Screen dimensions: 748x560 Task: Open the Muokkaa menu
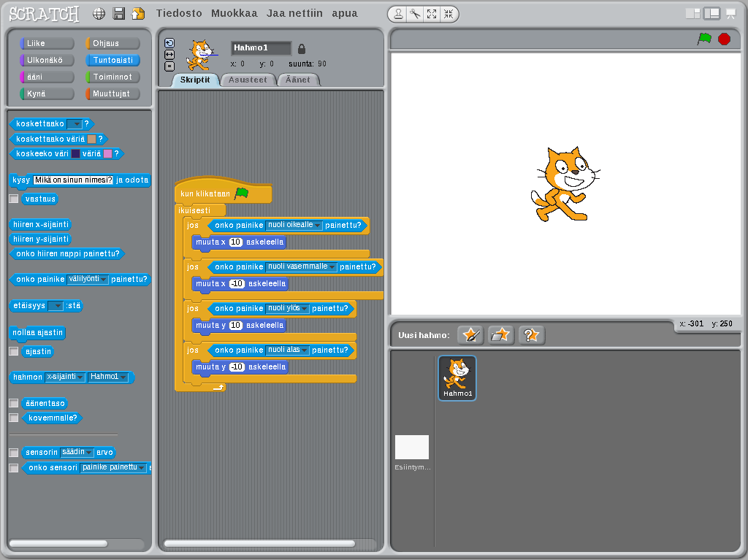point(234,13)
